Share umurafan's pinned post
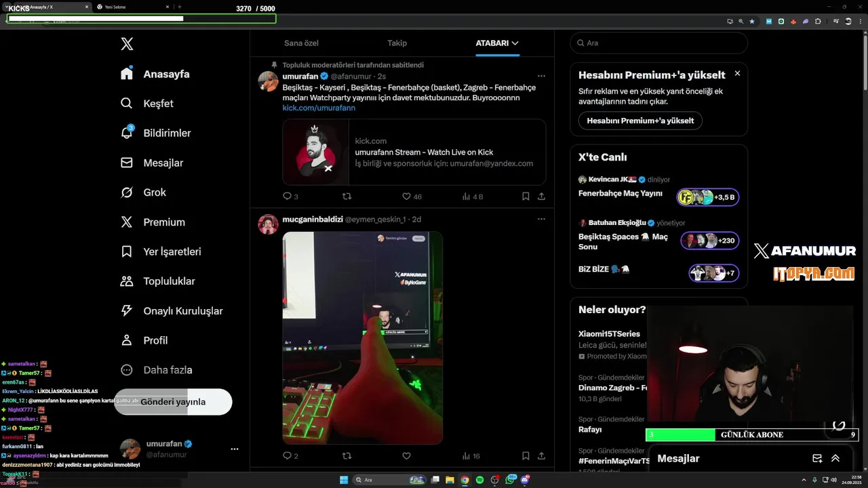This screenshot has width=868, height=488. pyautogui.click(x=541, y=197)
